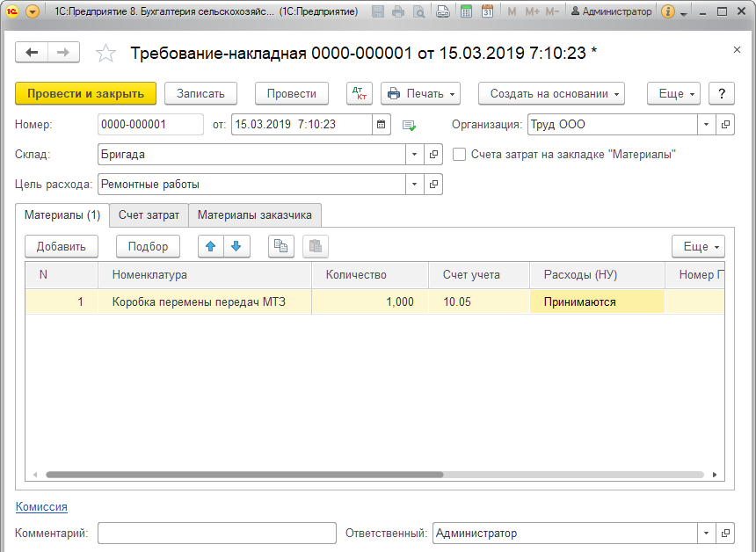
Task: Click the horizontal scrollbar of the table
Action: tap(244, 475)
